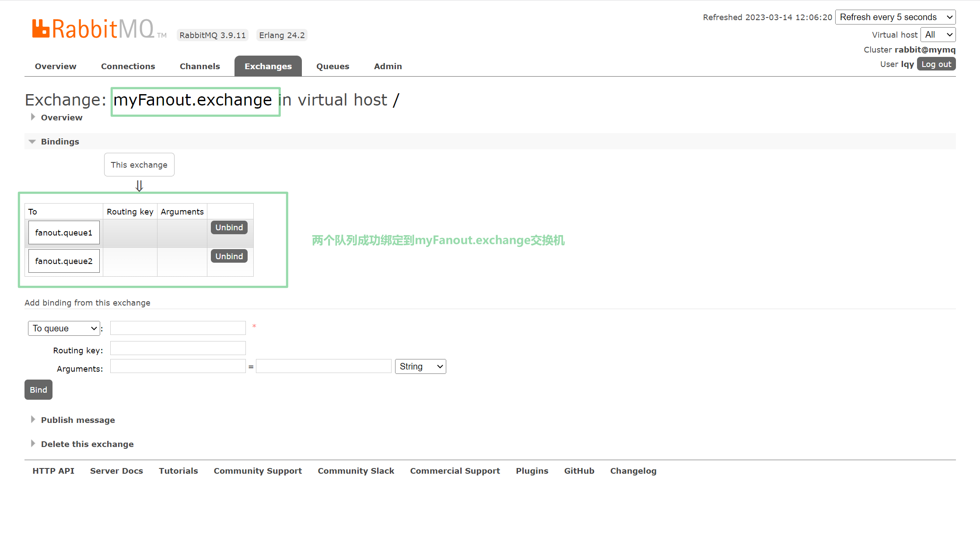Log out of user lqy

pyautogui.click(x=936, y=64)
